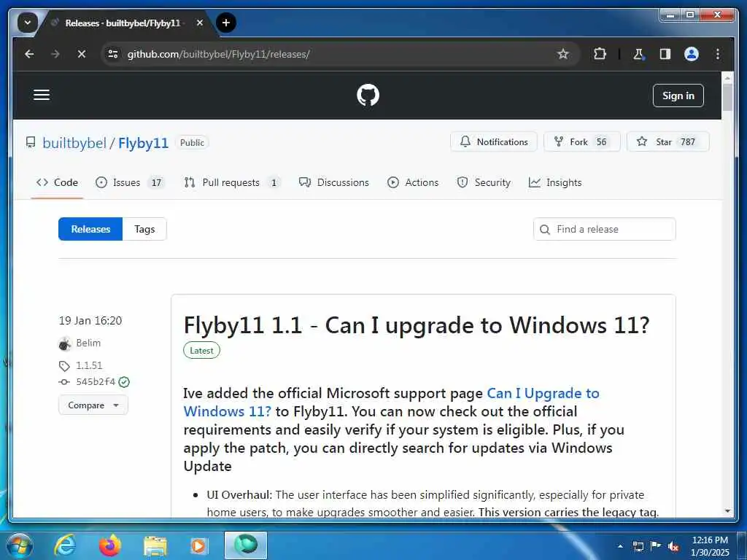This screenshot has height=560, width=747.
Task: Open the Insights tab
Action: pos(555,182)
